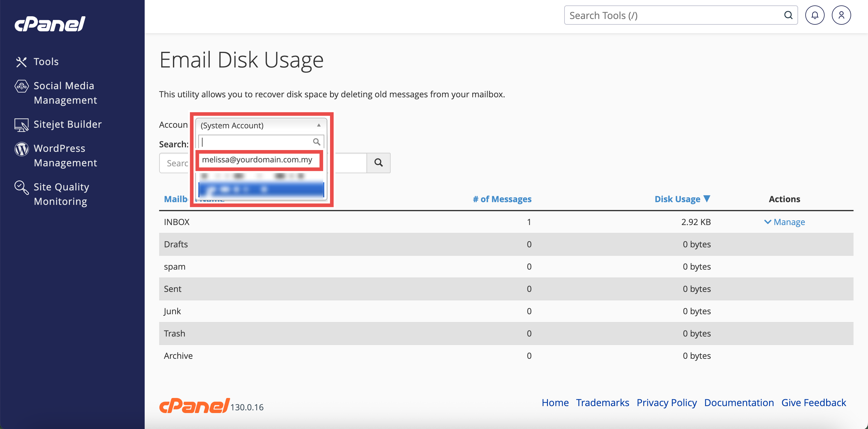
Task: Click the cPanel logo in sidebar
Action: 50,24
